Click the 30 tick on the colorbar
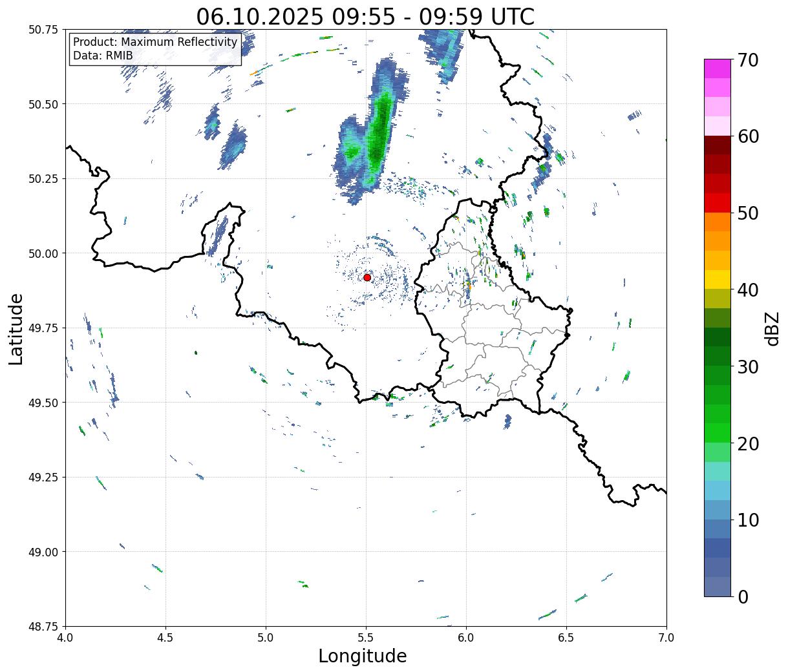The width and height of the screenshot is (788, 672). pyautogui.click(x=747, y=366)
